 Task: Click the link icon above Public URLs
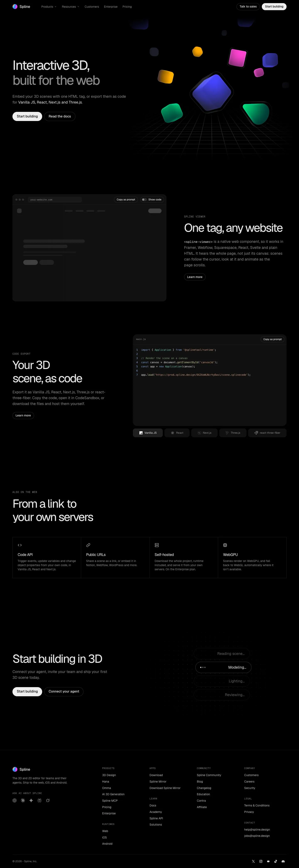tap(88, 545)
